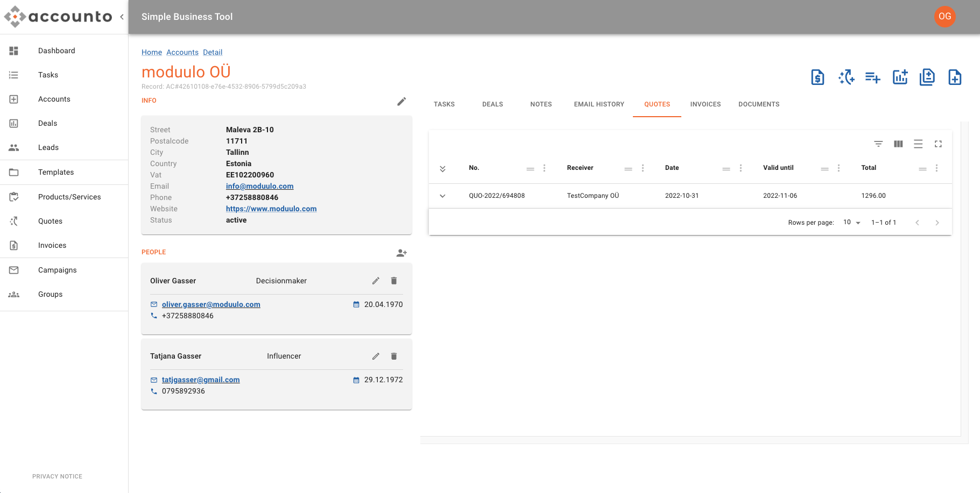Click the 2022-11-06 valid until cell
Screen dimensions: 980x493
(780, 196)
